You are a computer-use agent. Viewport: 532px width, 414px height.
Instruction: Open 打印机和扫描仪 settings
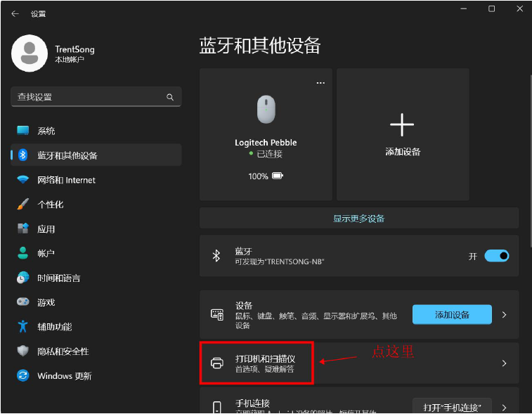[359, 363]
